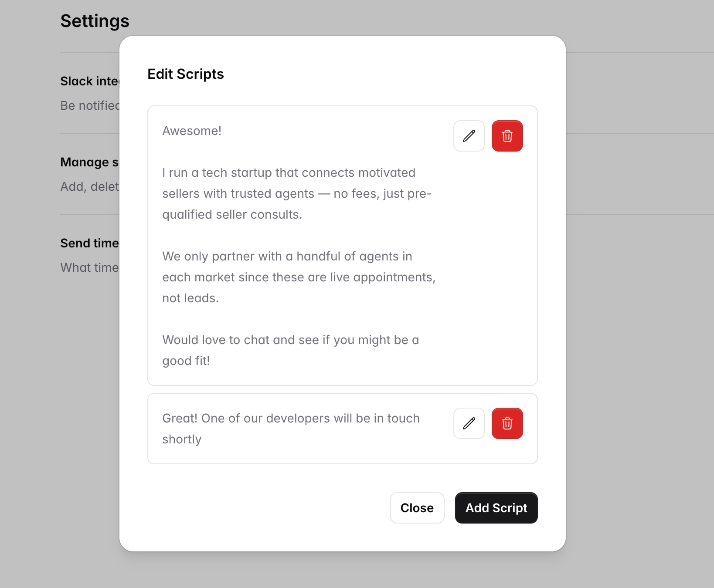Screen dimensions: 714x588
Task: Click the Edit Scripts dialog title
Action: [x=186, y=74]
